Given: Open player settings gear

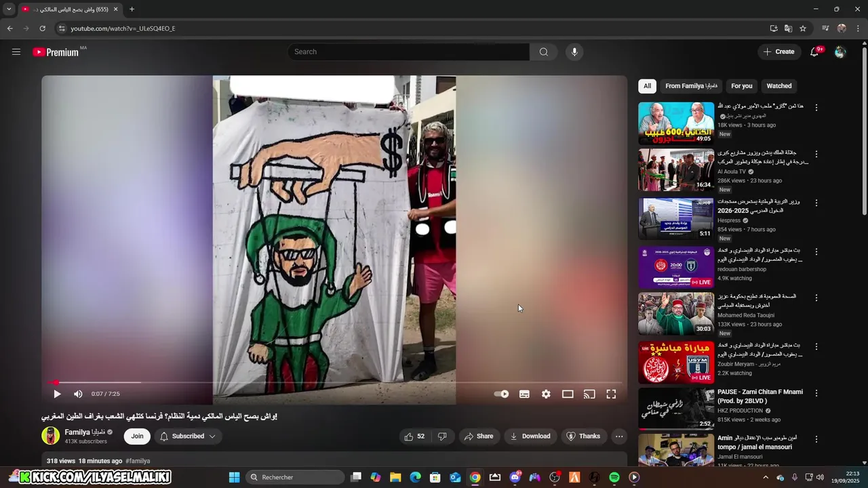Looking at the screenshot, I should (546, 394).
